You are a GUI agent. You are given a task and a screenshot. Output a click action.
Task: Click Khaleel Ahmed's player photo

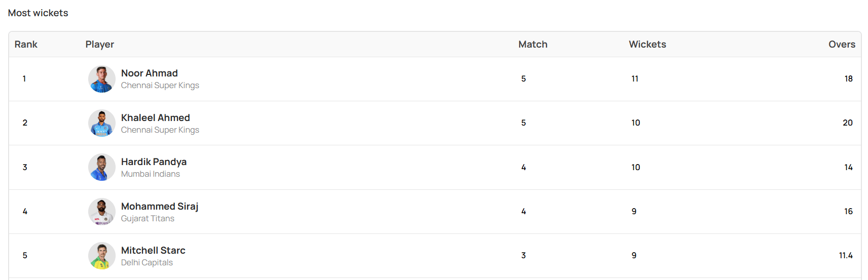tap(102, 123)
